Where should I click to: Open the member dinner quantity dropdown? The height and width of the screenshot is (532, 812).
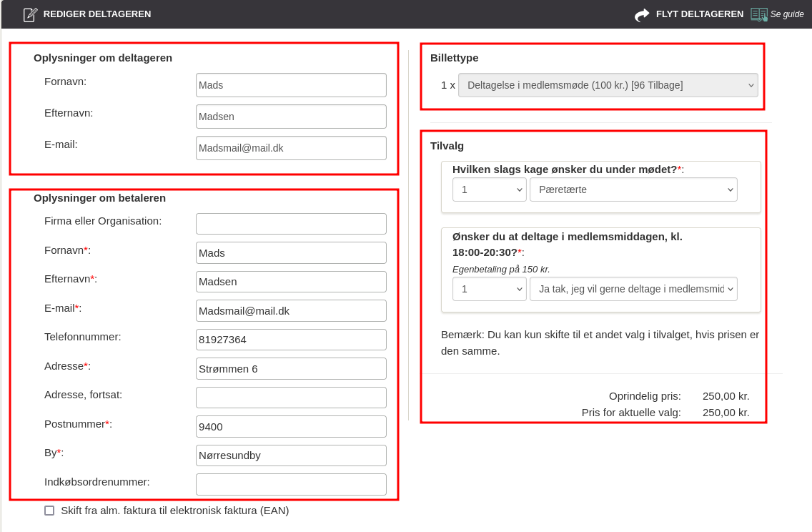pyautogui.click(x=490, y=289)
